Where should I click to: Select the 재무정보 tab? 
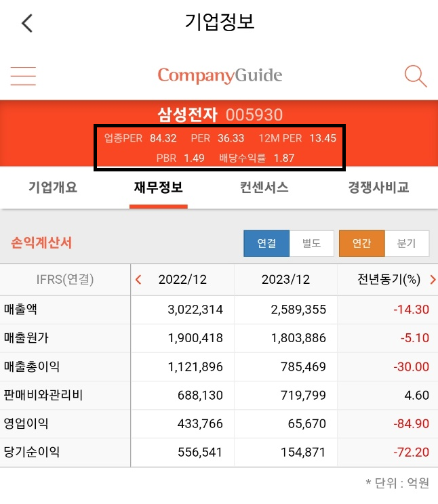pos(159,187)
